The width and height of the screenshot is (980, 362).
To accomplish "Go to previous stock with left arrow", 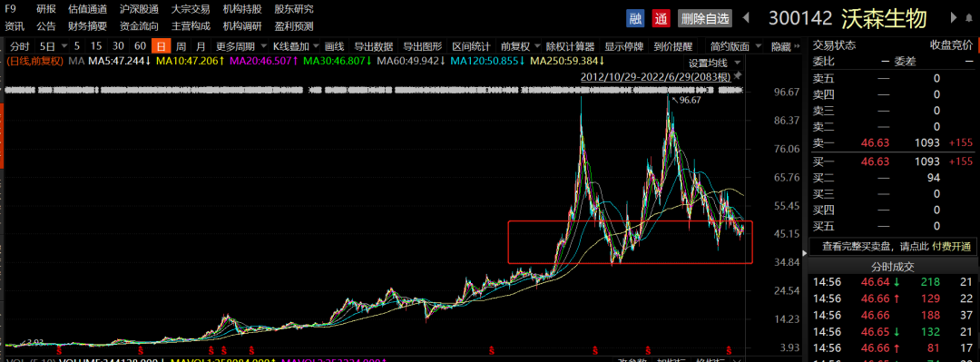I will pyautogui.click(x=746, y=18).
